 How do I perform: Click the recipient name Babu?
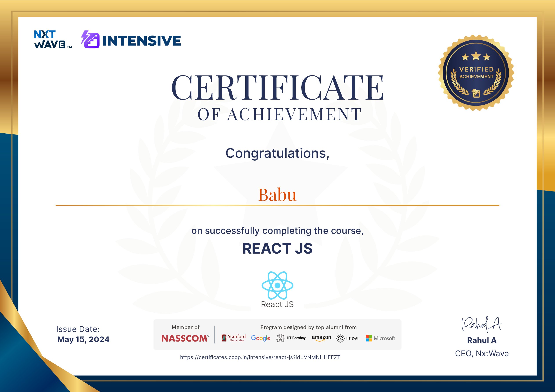pos(277,195)
